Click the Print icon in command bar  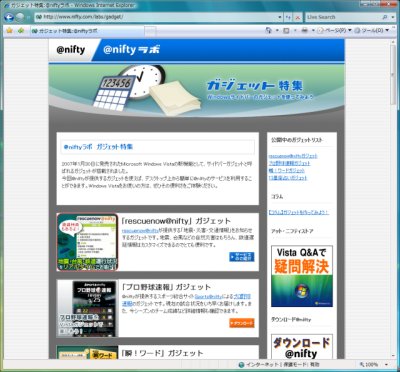(304, 31)
